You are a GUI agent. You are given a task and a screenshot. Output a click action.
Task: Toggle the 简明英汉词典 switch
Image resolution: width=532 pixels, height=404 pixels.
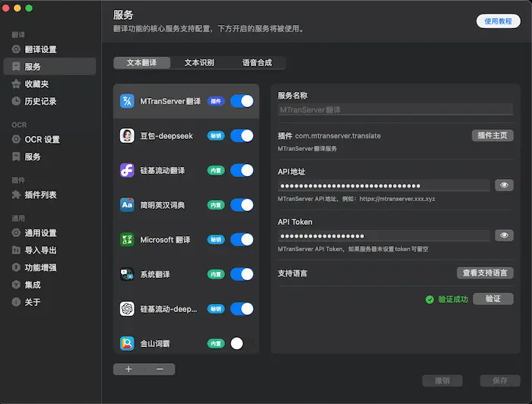click(x=242, y=205)
